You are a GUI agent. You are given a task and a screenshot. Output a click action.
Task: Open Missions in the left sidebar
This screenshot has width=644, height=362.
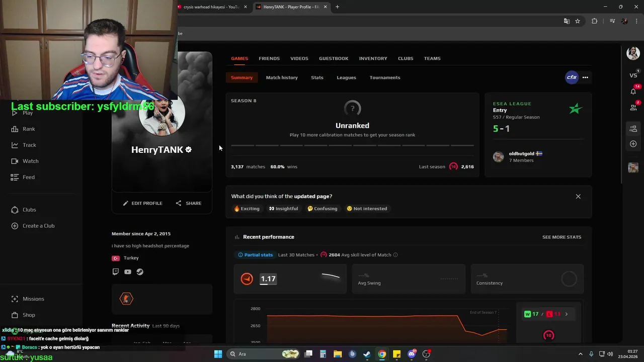(x=28, y=299)
